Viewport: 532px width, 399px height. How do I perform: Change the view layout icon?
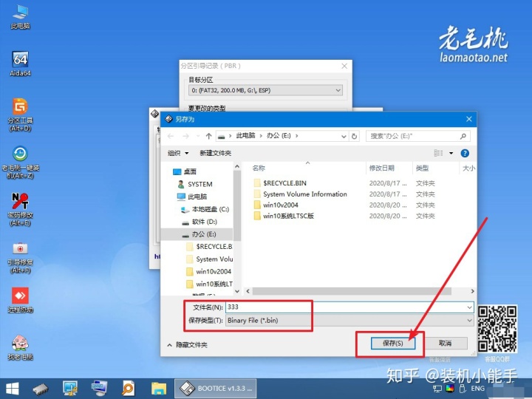(x=438, y=153)
